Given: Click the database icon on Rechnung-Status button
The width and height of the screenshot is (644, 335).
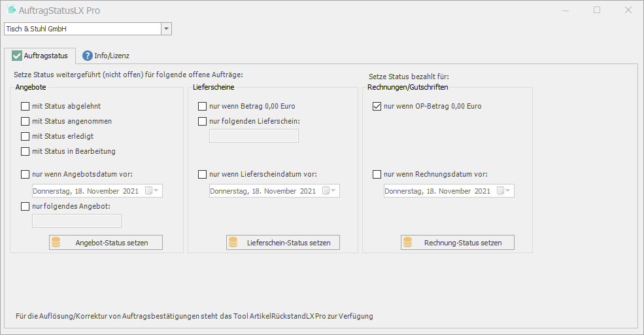Looking at the screenshot, I should (408, 243).
